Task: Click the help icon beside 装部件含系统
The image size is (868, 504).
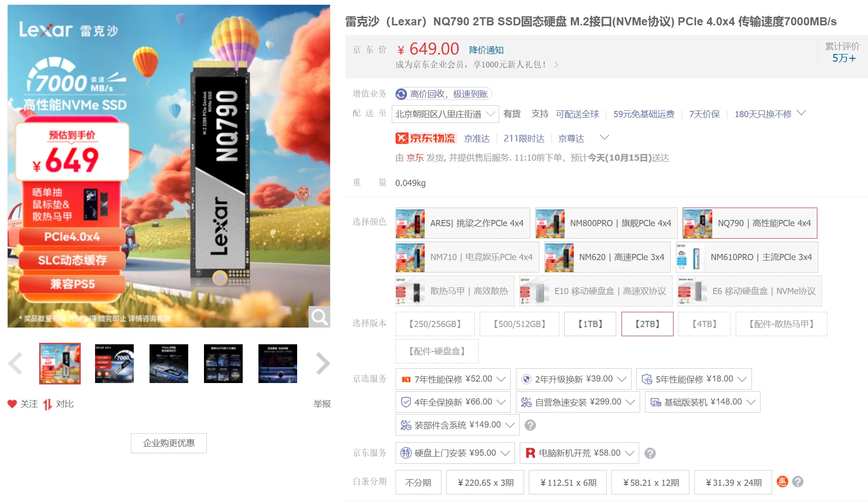Action: (x=530, y=425)
